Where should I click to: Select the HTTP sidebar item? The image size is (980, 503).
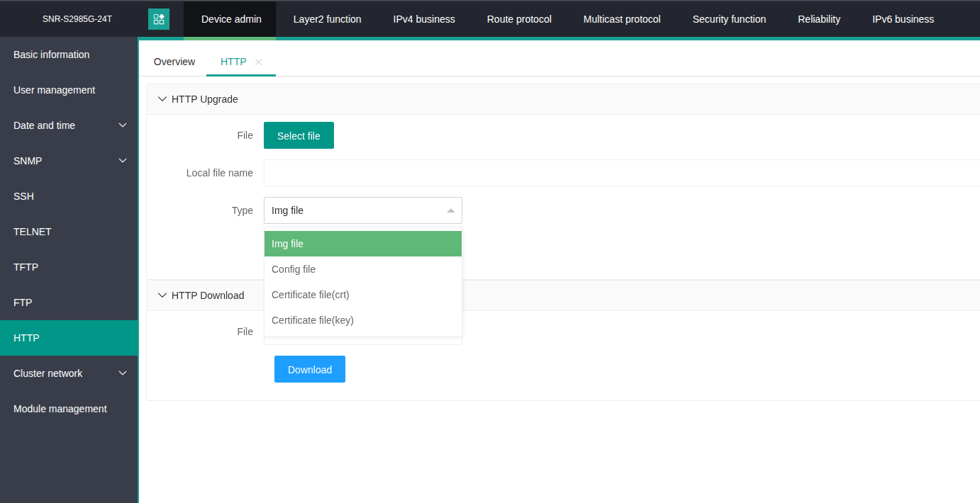[x=69, y=338]
